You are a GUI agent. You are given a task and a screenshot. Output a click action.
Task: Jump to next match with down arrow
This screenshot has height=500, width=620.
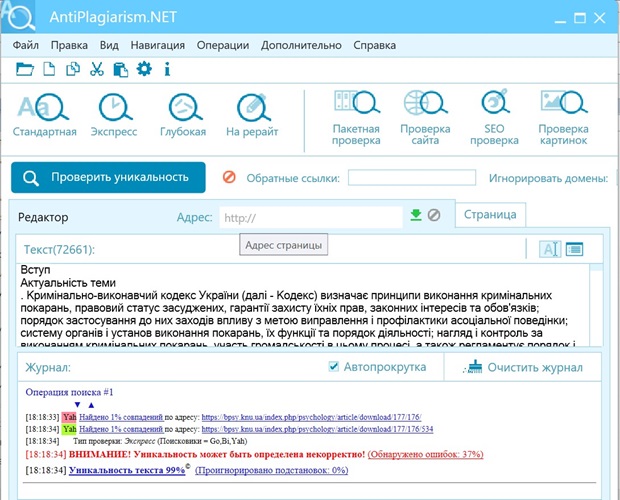click(x=78, y=405)
